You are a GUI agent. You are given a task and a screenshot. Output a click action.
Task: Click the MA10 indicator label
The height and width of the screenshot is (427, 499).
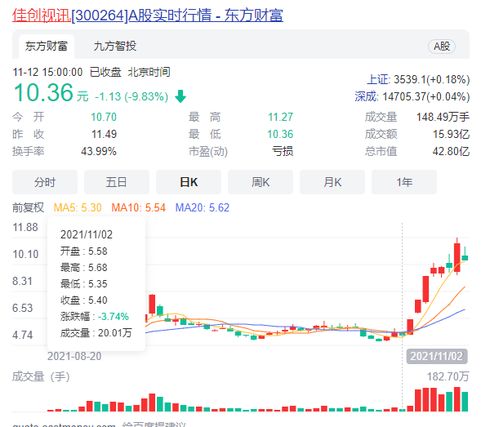click(x=138, y=208)
